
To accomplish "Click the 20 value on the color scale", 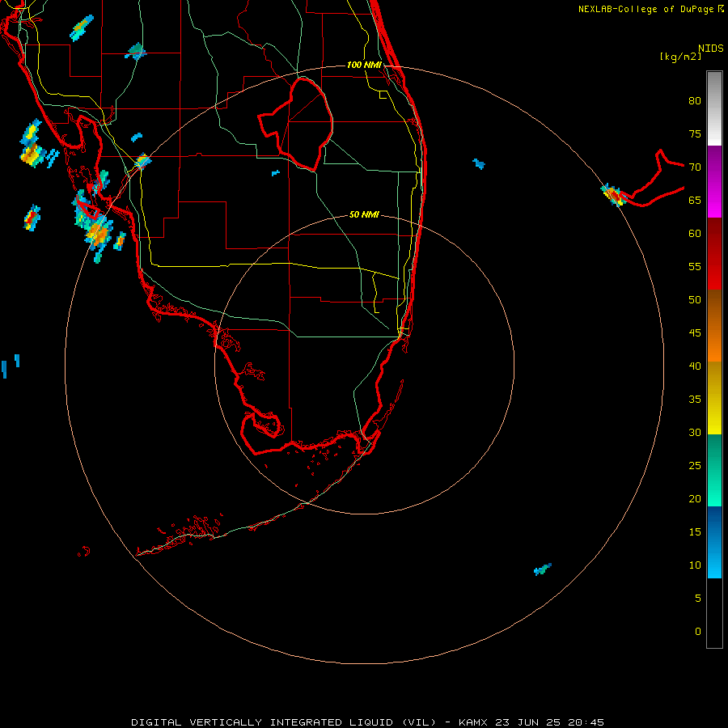I will click(695, 498).
